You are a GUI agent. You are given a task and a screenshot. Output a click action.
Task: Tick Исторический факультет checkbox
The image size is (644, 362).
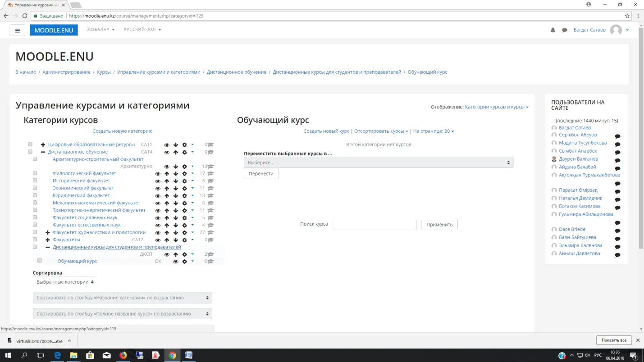(x=35, y=181)
